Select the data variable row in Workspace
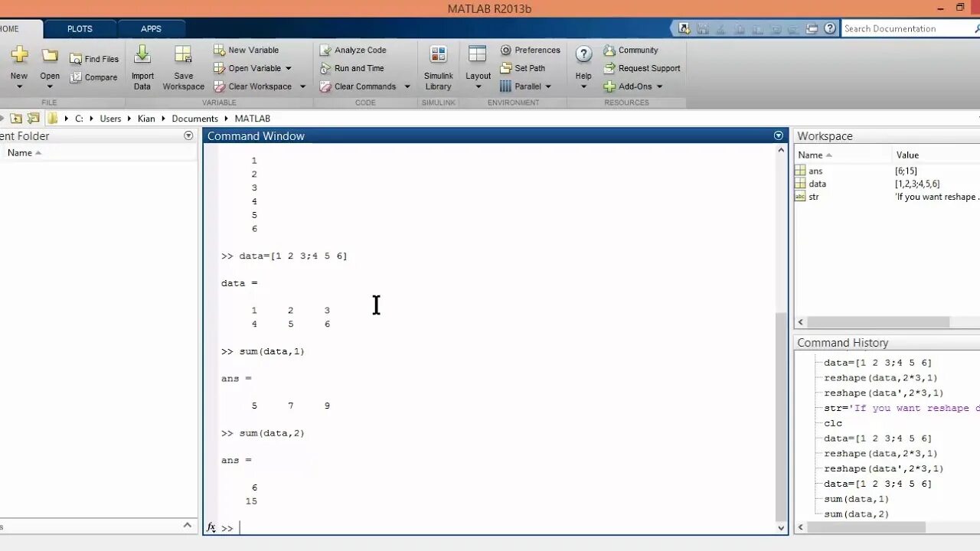Viewport: 980px width, 551px height. click(887, 184)
